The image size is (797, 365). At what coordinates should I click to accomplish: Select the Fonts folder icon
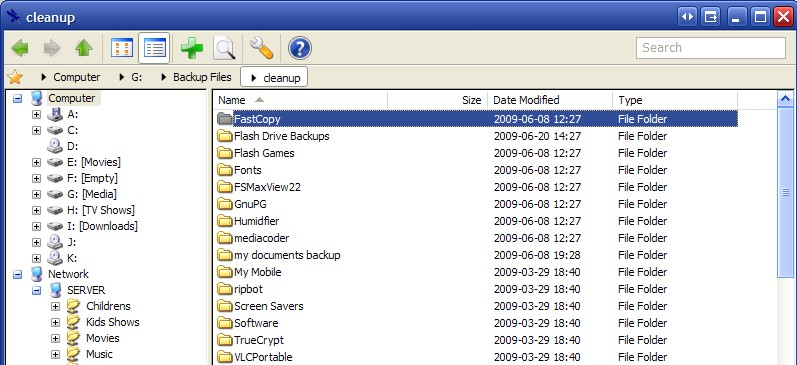[x=225, y=170]
